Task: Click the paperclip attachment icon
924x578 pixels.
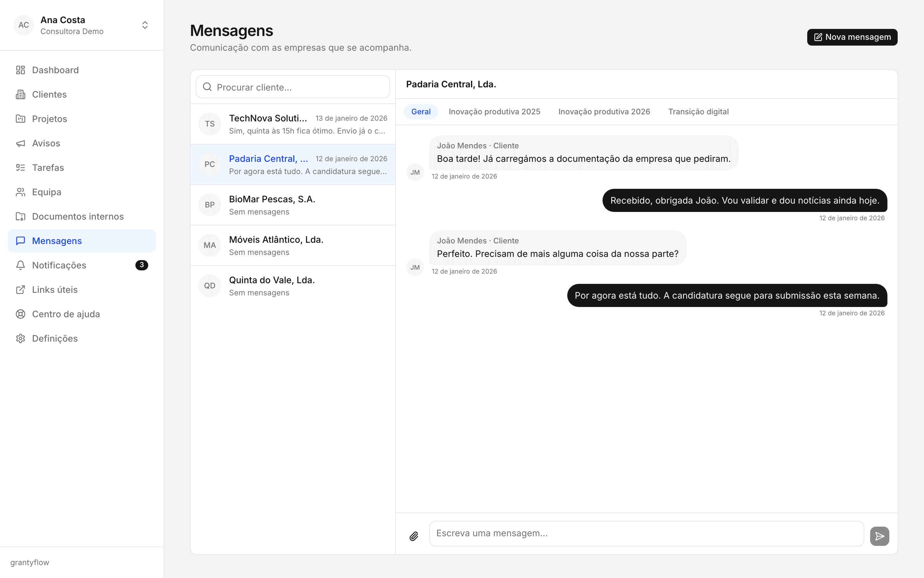Action: pyautogui.click(x=414, y=536)
